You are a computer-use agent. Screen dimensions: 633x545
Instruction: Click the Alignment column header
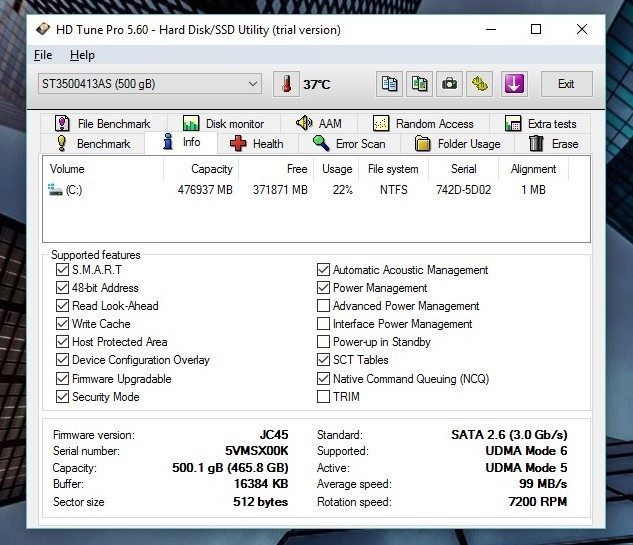[534, 169]
